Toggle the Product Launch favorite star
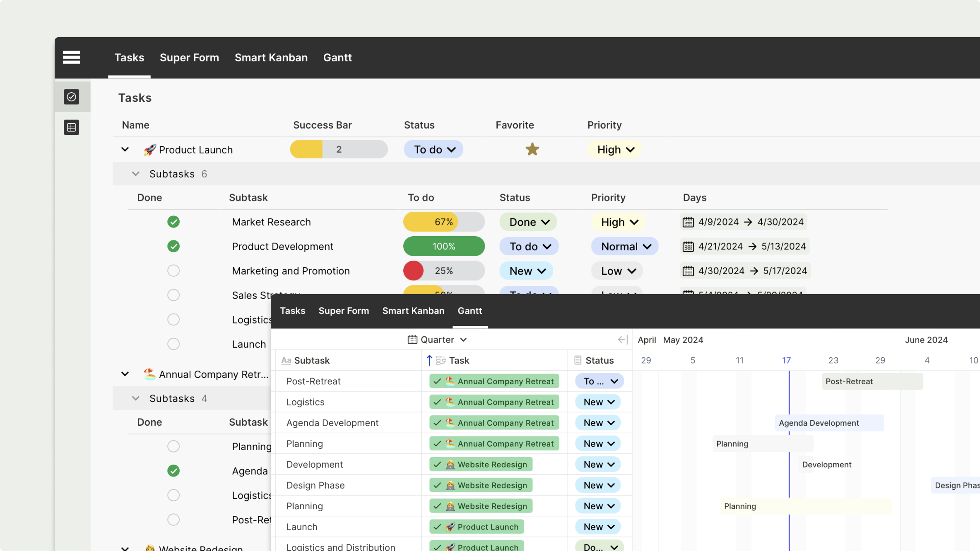This screenshot has width=980, height=551. click(x=532, y=149)
